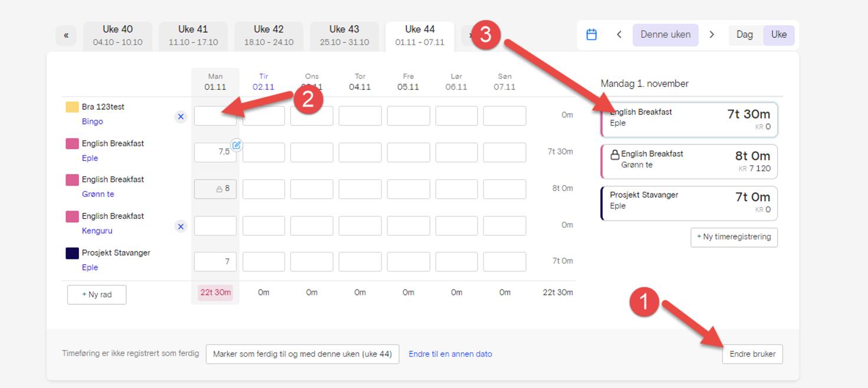The width and height of the screenshot is (868, 388).
Task: Go to next period using right chevron
Action: [712, 35]
